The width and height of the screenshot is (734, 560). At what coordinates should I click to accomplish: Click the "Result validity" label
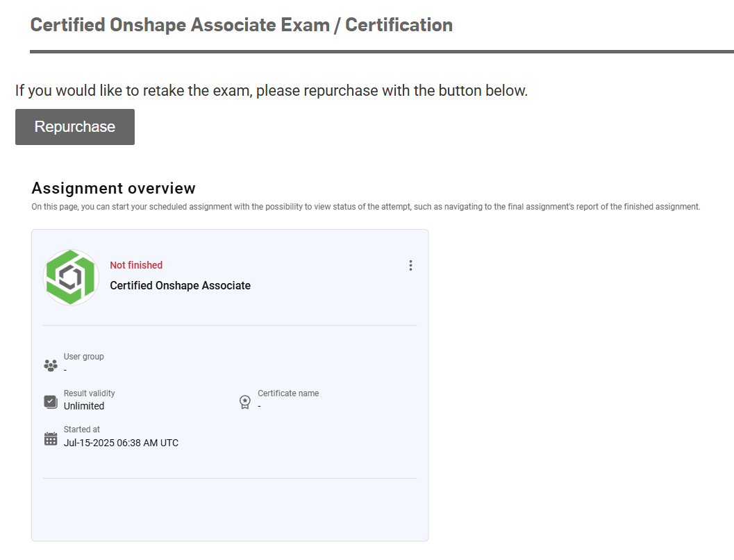[89, 393]
